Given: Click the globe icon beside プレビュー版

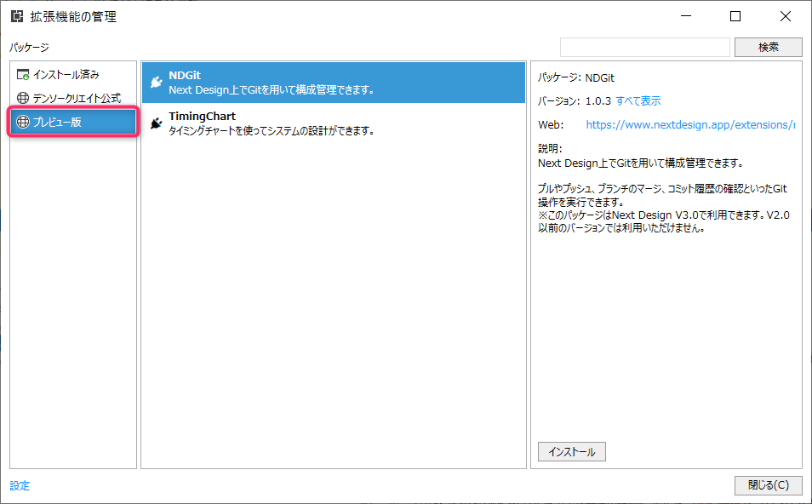Looking at the screenshot, I should [23, 122].
